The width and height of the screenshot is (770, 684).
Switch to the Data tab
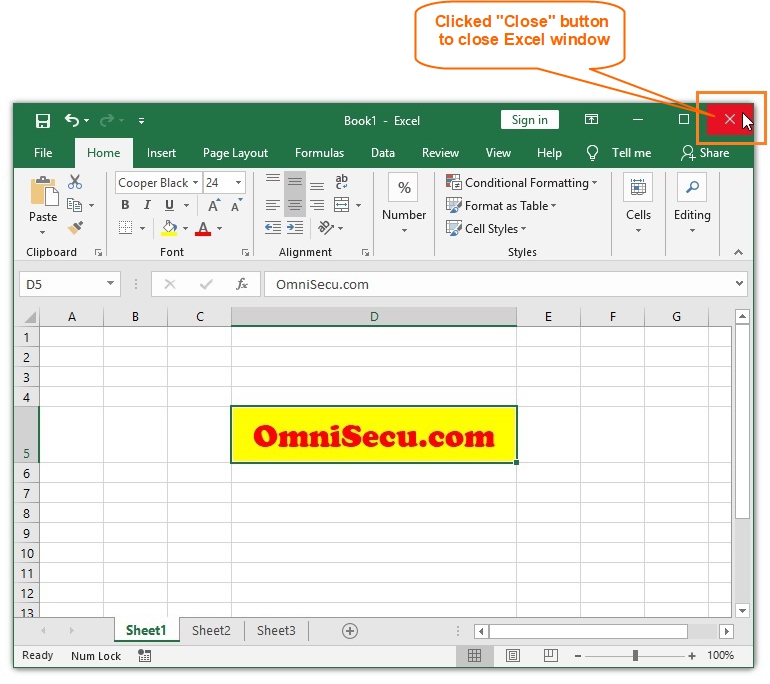[x=383, y=153]
